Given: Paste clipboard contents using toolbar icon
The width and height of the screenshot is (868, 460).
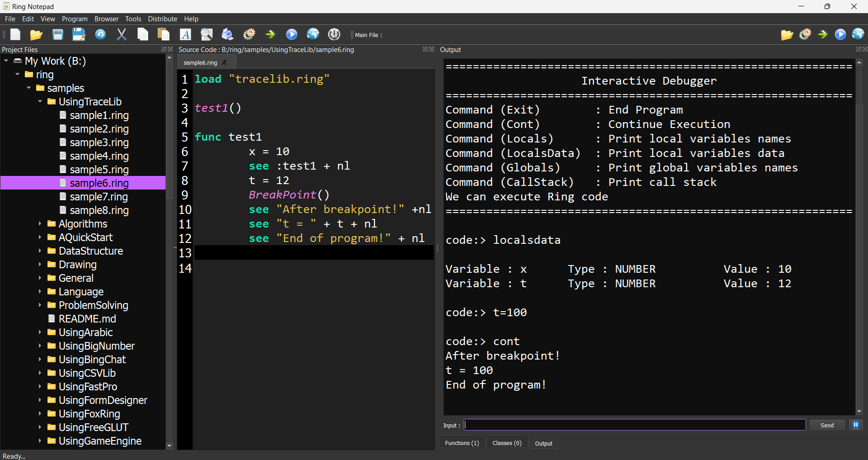Looking at the screenshot, I should [x=163, y=34].
